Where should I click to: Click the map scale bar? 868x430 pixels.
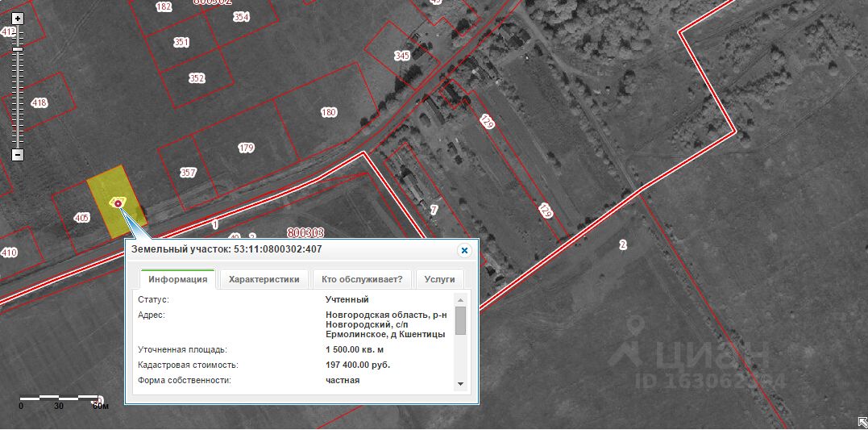pyautogui.click(x=59, y=398)
